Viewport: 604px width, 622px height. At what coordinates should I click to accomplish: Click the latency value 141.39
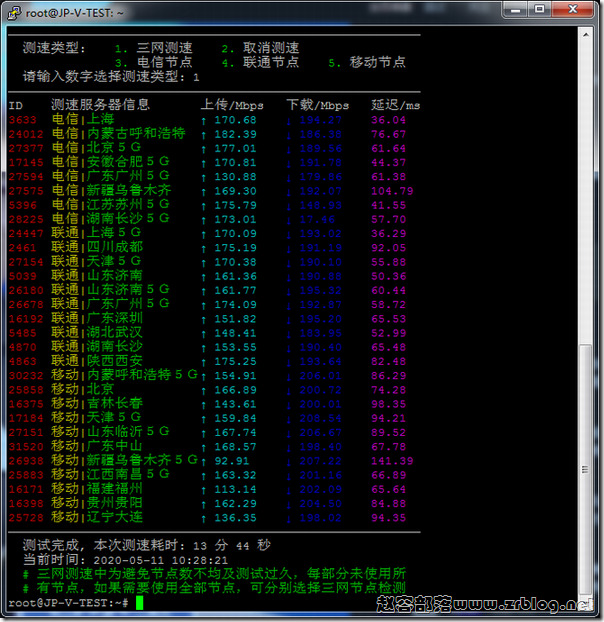pyautogui.click(x=392, y=461)
